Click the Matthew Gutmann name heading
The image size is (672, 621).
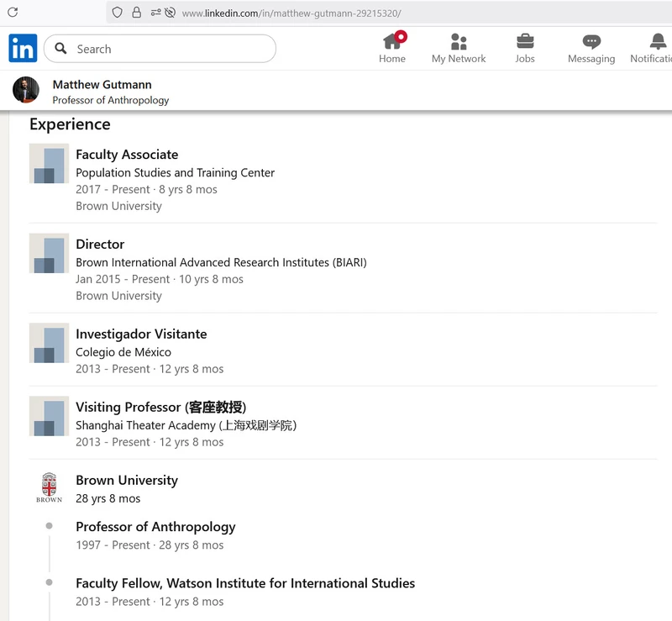point(102,85)
